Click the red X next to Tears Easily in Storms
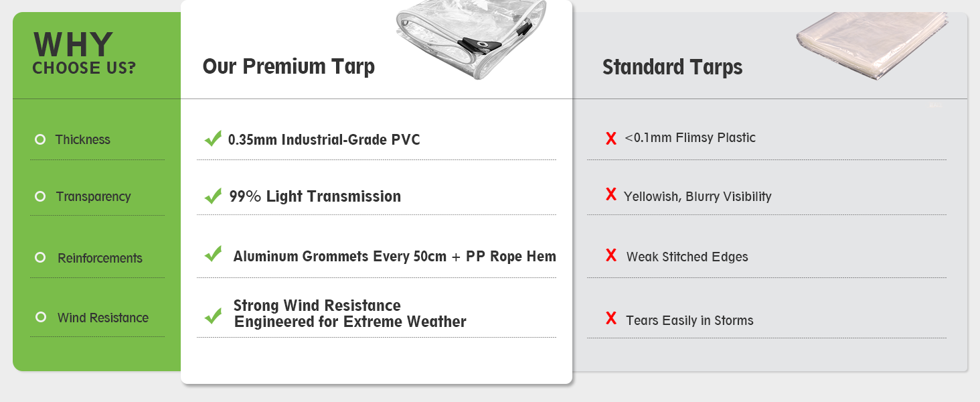The image size is (980, 402). [610, 318]
